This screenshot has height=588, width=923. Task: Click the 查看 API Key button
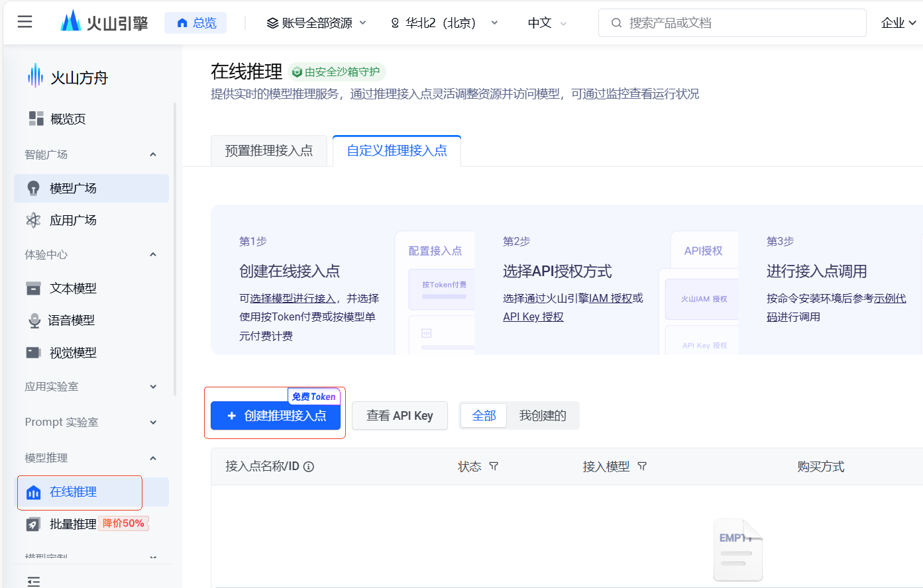pyautogui.click(x=400, y=416)
